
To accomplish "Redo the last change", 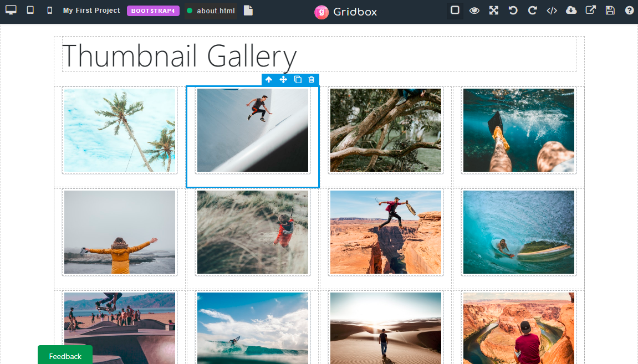I will [532, 10].
